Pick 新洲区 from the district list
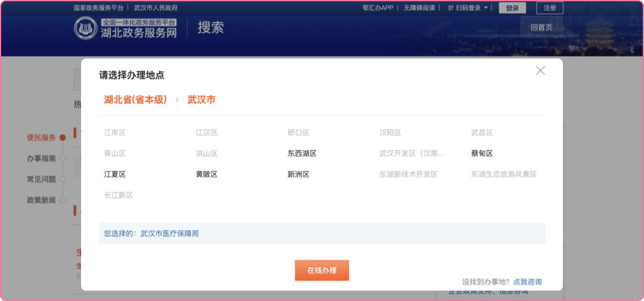Image resolution: width=644 pixels, height=301 pixels. (298, 174)
